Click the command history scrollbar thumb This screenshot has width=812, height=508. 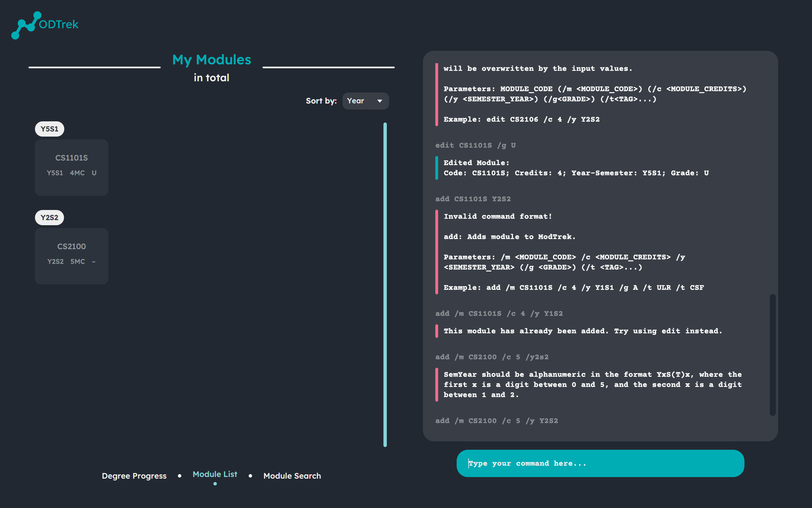coord(773,355)
